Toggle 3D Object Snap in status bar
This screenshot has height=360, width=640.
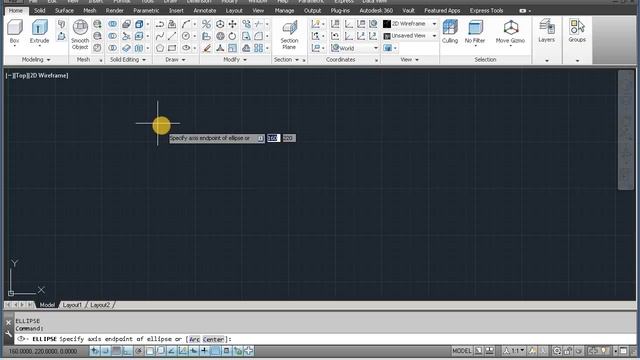tap(160, 351)
